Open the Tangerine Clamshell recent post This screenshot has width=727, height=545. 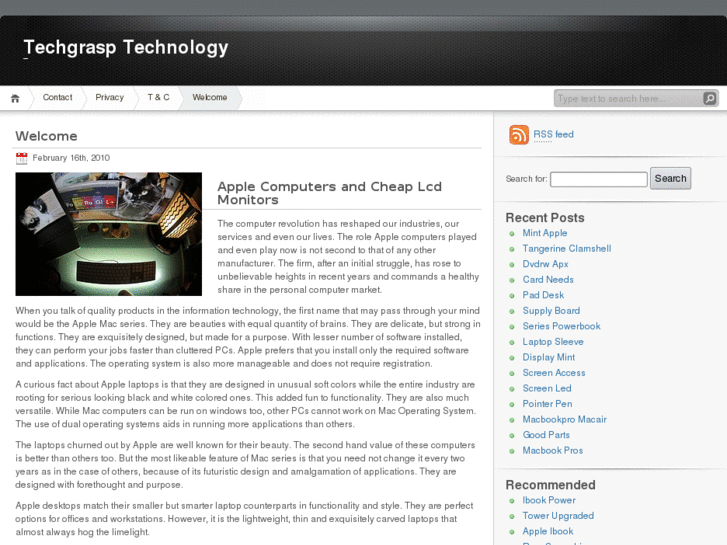tap(567, 249)
